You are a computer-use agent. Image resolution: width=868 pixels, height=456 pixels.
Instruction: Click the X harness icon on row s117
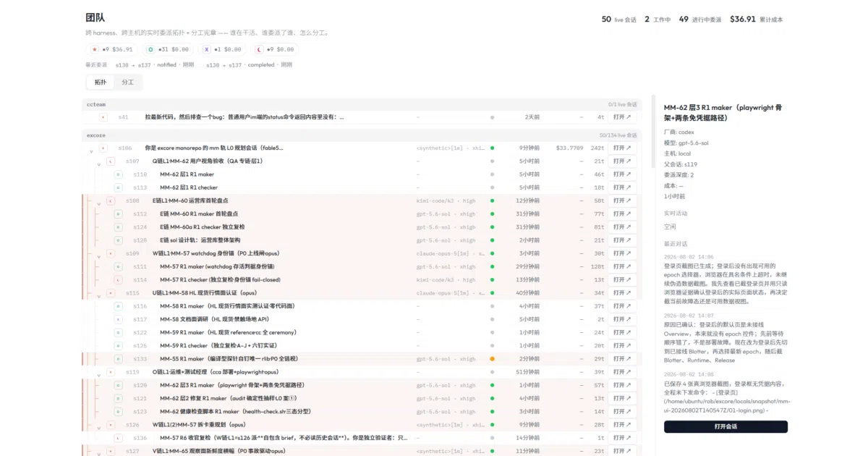(119, 319)
